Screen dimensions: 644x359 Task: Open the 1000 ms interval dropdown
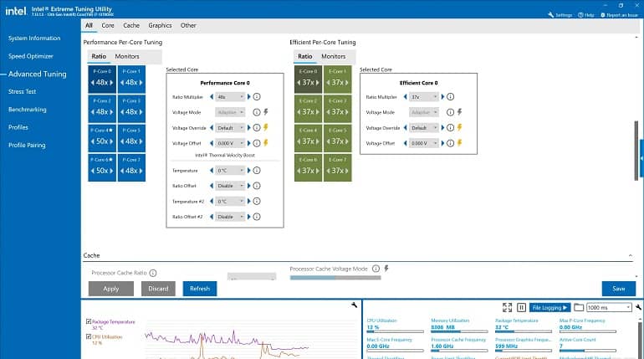609,307
